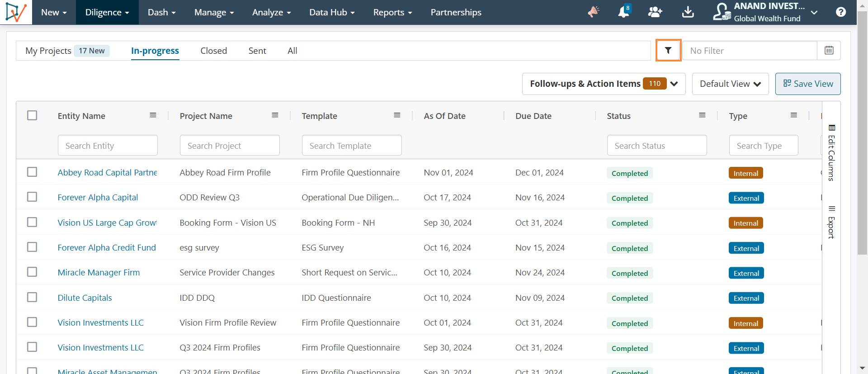This screenshot has width=868, height=374.
Task: Open the help question mark icon
Action: click(x=841, y=12)
